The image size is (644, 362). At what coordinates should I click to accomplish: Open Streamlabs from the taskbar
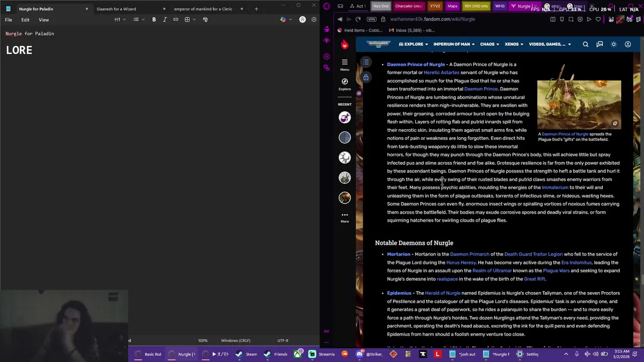[322, 354]
